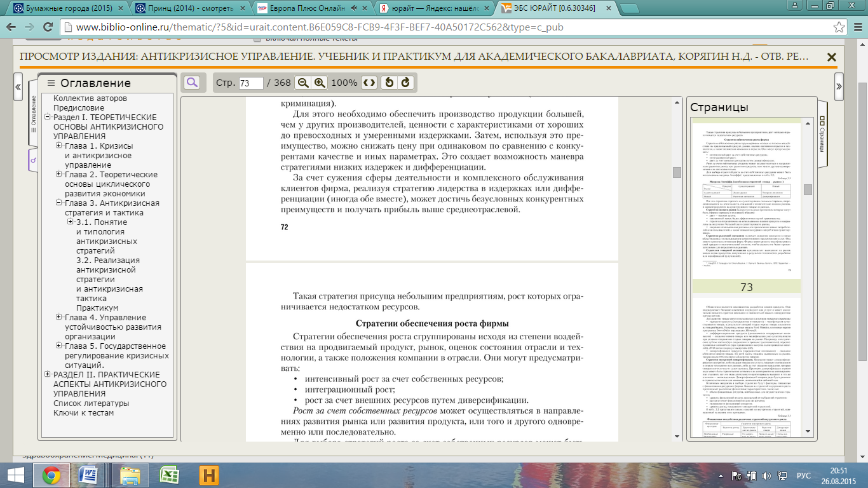Open File Explorer from taskbar
Screen dimensions: 868x488
[x=130, y=475]
